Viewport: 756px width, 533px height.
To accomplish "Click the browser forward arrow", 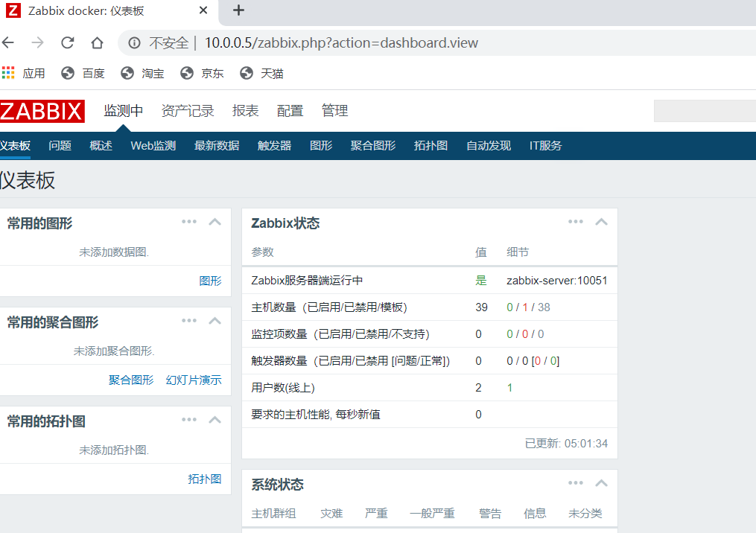I will coord(37,43).
